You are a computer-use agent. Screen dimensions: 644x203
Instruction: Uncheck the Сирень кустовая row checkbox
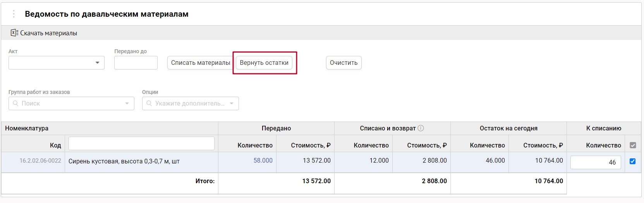pyautogui.click(x=632, y=161)
